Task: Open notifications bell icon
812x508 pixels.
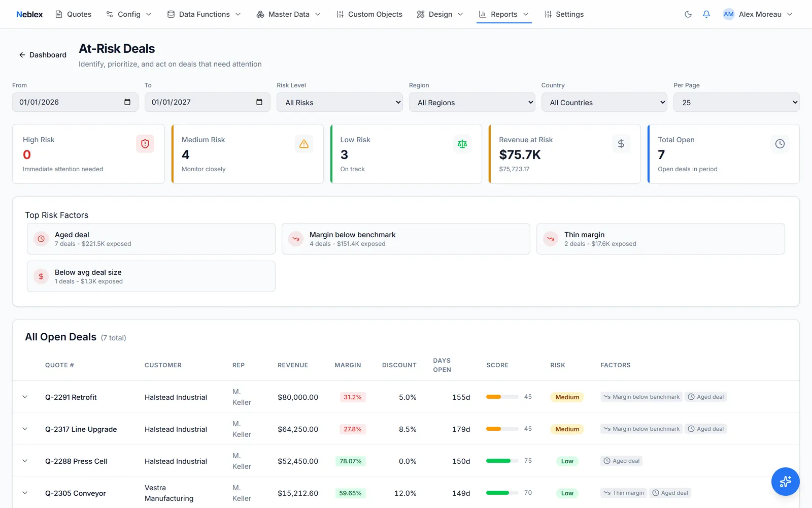Action: coord(706,14)
